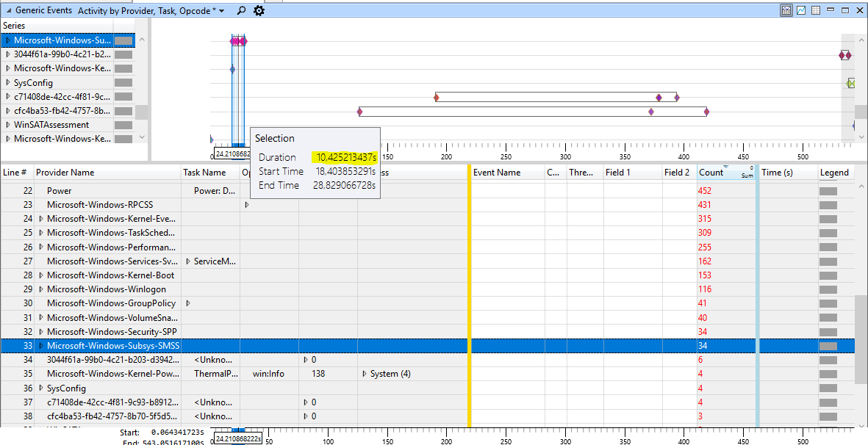This screenshot has width=868, height=445.
Task: Expand the SysConfig series in legend
Action: click(8, 83)
